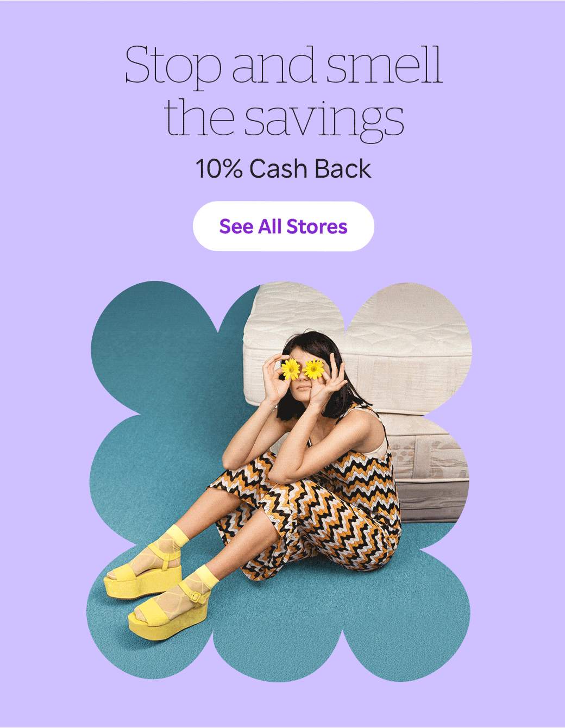Click the left yellow daisy over the eye
This screenshot has width=565, height=728.
291,369
